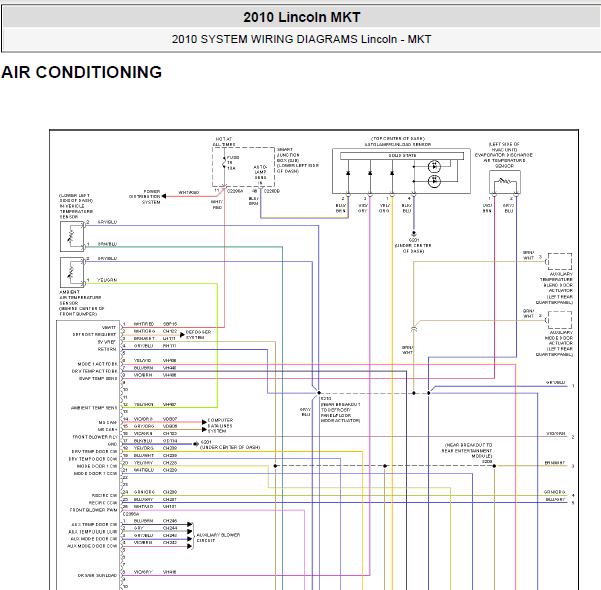Select the 'POWER DISTRIBUTION SYSTEM' label

point(145,197)
